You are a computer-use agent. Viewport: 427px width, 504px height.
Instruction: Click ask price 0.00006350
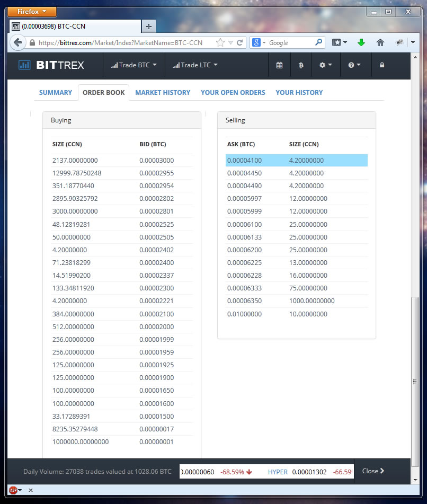[x=245, y=301]
